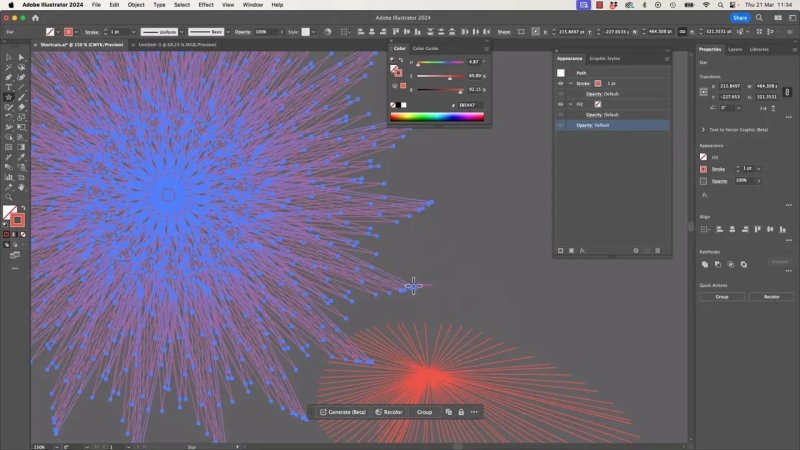The image size is (800, 450).
Task: Click the hue slider in Color panel
Action: pos(440,62)
